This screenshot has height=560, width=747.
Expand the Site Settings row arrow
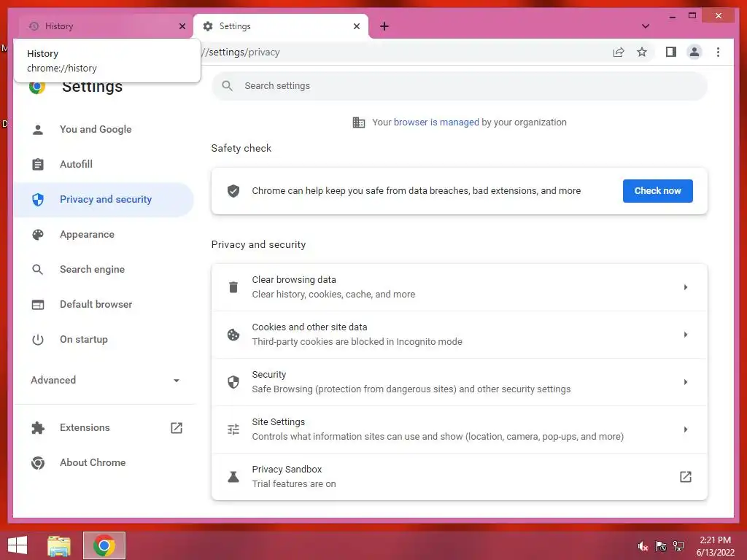pyautogui.click(x=686, y=429)
